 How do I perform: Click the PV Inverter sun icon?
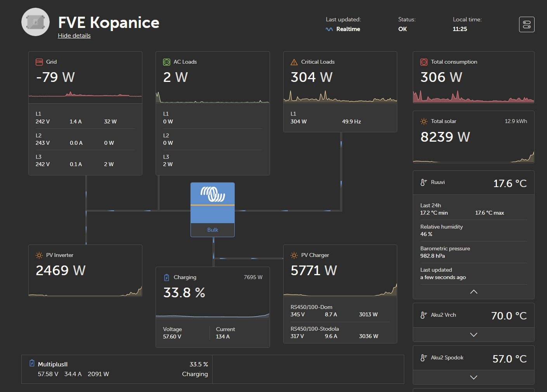[39, 255]
